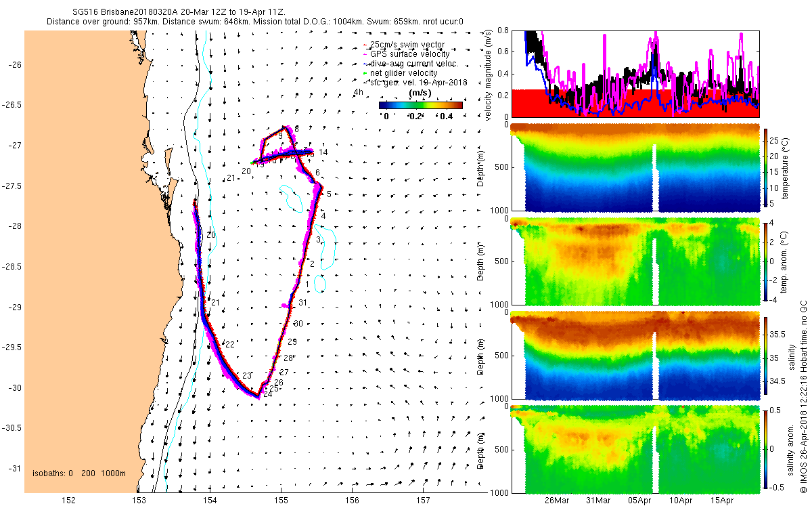Click longitude tick '152' on the map axis
Screen dimensions: 812x508
click(68, 501)
